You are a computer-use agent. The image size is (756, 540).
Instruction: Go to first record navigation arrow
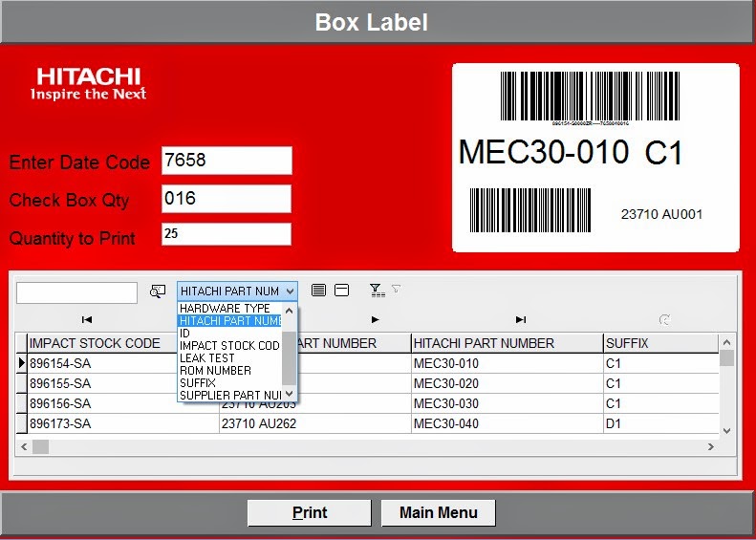pos(87,319)
